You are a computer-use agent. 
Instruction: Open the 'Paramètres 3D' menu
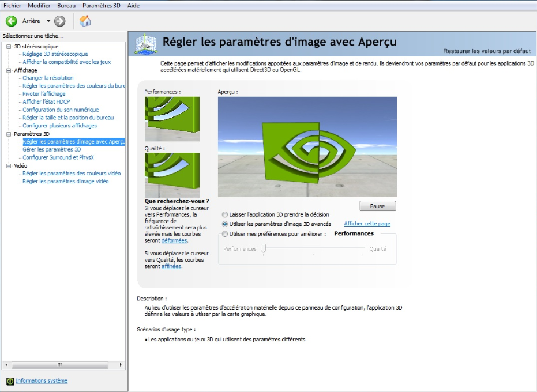pyautogui.click(x=101, y=5)
